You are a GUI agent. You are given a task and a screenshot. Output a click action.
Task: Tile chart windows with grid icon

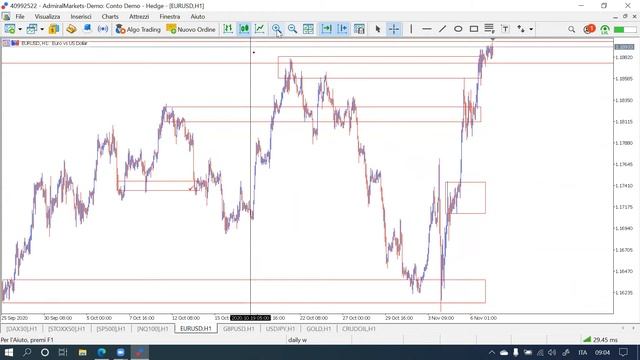[x=309, y=29]
